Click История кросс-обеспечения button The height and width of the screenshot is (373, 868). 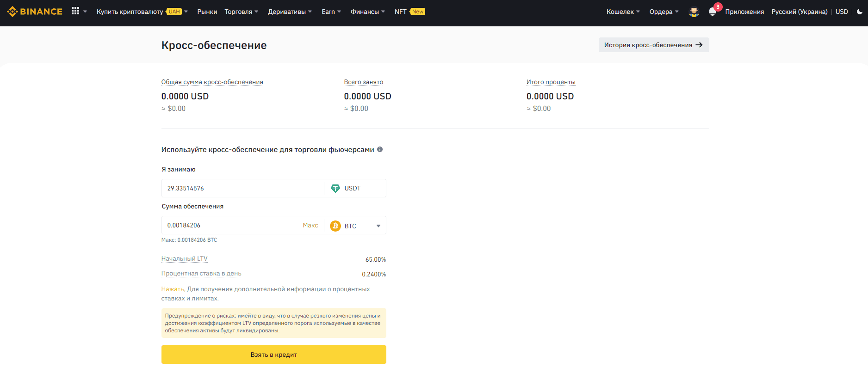654,45
